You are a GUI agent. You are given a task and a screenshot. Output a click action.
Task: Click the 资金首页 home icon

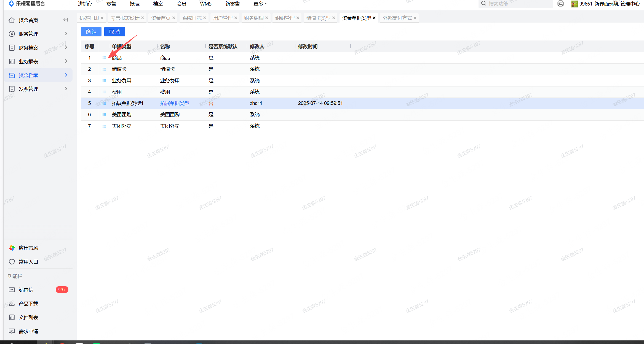click(12, 20)
